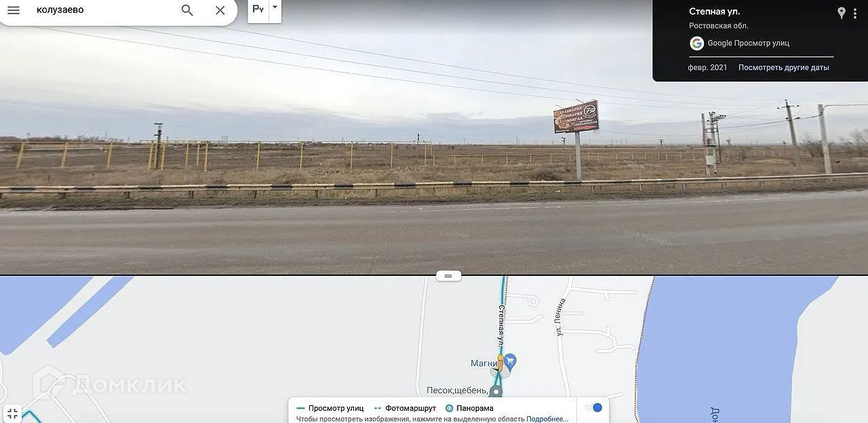This screenshot has height=423, width=868.
Task: Open the Подробнее link in legend
Action: click(547, 419)
